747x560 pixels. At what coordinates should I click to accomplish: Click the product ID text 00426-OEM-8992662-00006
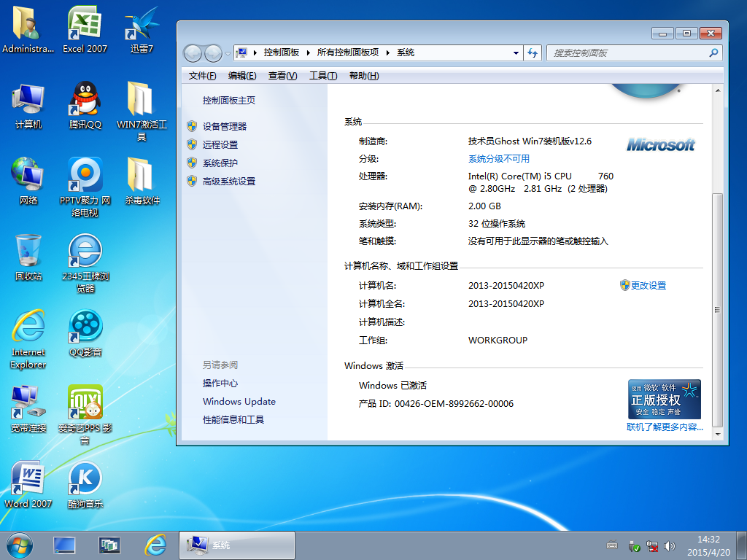tap(454, 404)
